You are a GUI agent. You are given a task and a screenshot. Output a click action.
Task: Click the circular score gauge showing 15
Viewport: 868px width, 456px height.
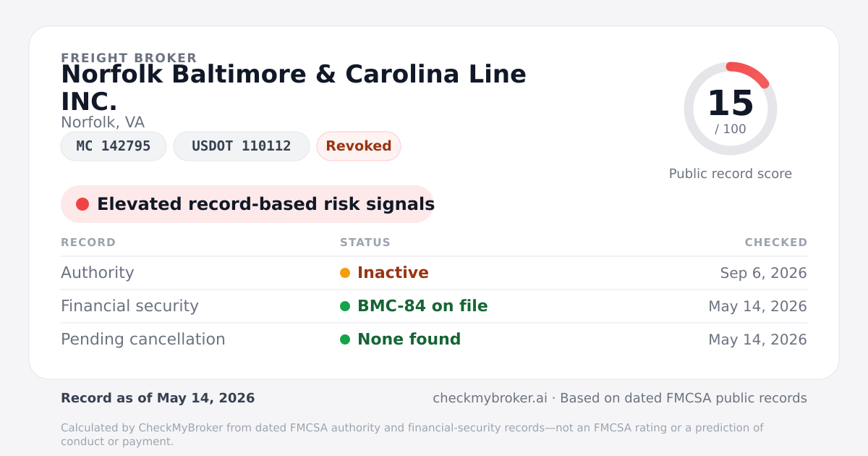[731, 109]
